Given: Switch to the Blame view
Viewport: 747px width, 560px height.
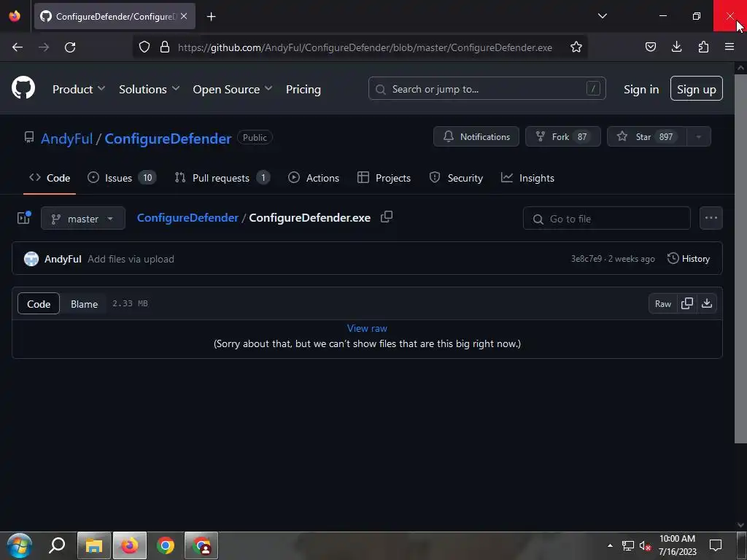Looking at the screenshot, I should coord(85,304).
